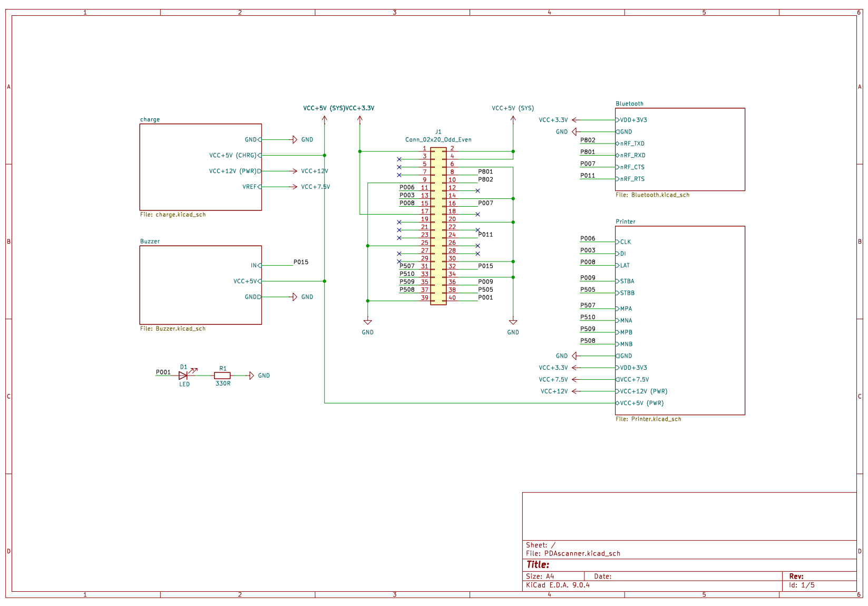
Task: Select the LED D1 diode symbol
Action: click(183, 376)
